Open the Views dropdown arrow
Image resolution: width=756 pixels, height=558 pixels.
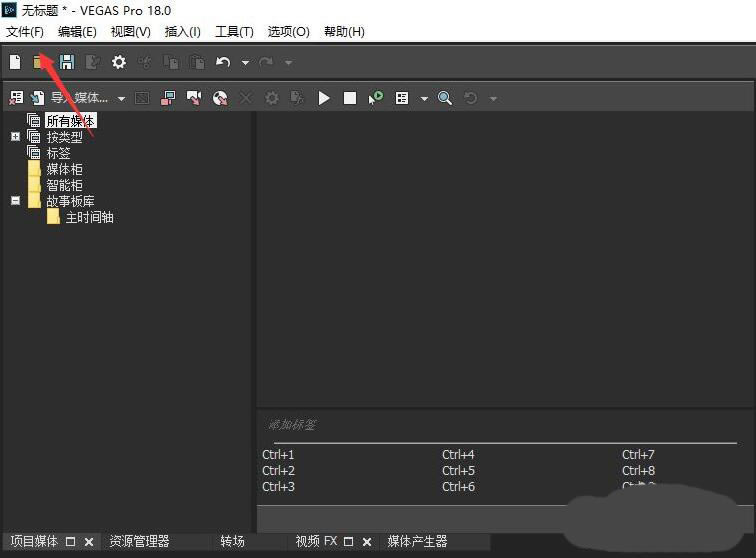[424, 99]
